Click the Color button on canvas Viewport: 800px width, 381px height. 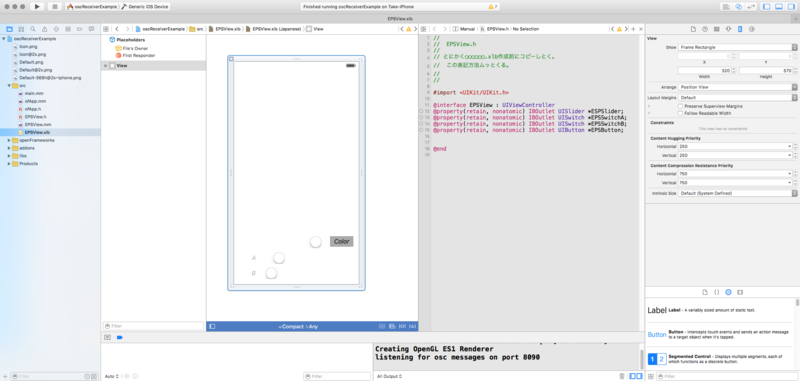(341, 241)
